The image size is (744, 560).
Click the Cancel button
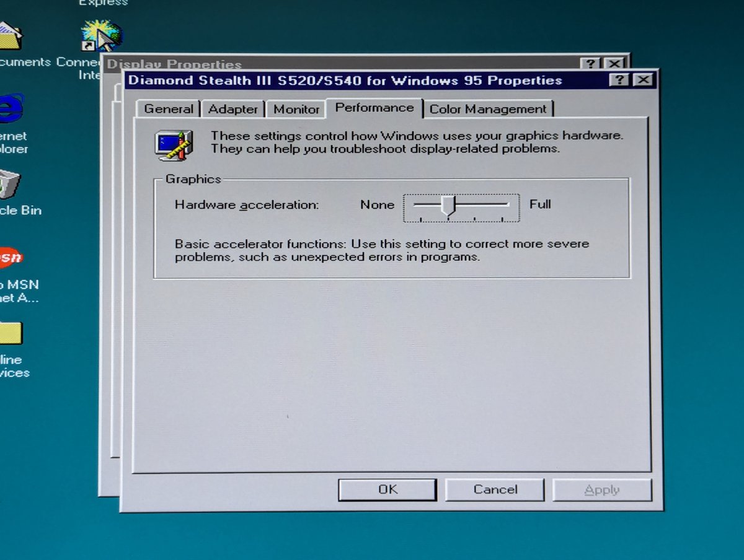click(x=495, y=489)
